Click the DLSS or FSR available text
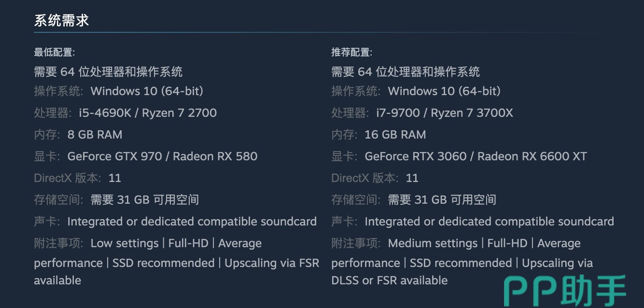644x308 pixels. pyautogui.click(x=389, y=280)
